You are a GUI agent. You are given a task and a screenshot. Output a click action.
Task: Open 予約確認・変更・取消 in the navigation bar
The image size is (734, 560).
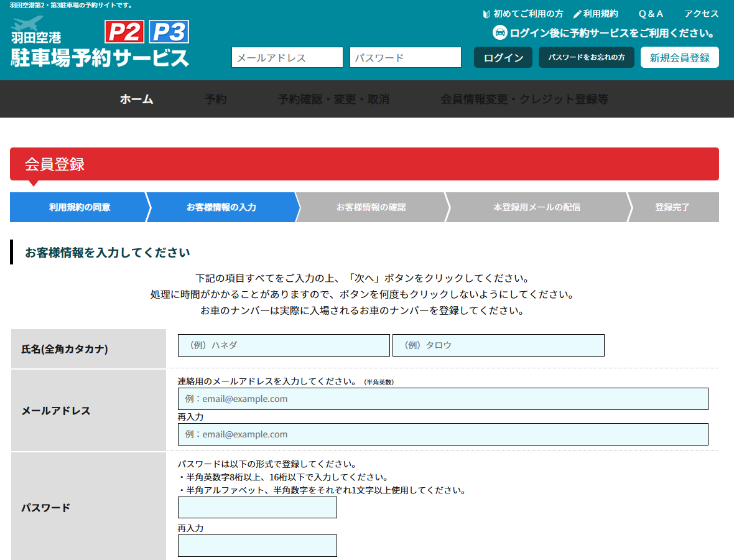333,99
